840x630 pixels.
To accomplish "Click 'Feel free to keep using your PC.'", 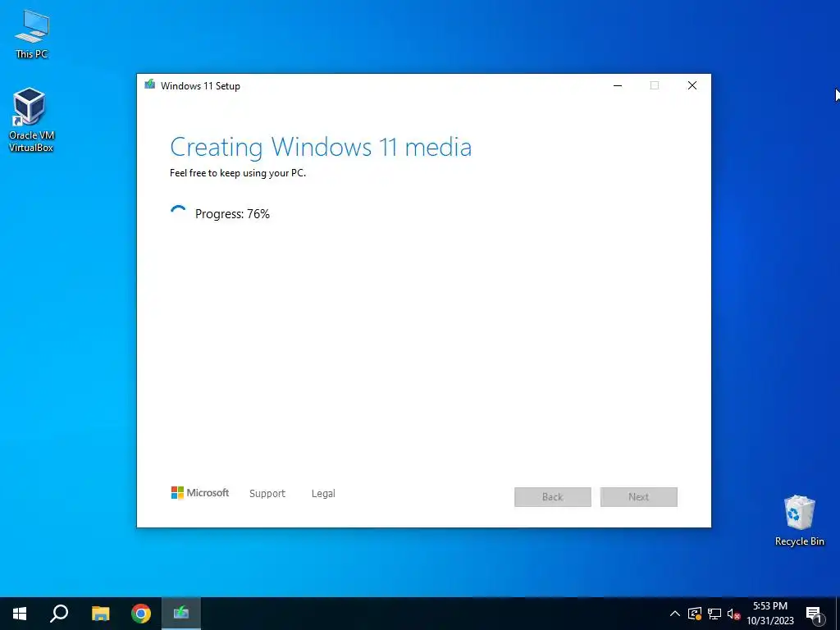I will (x=238, y=173).
